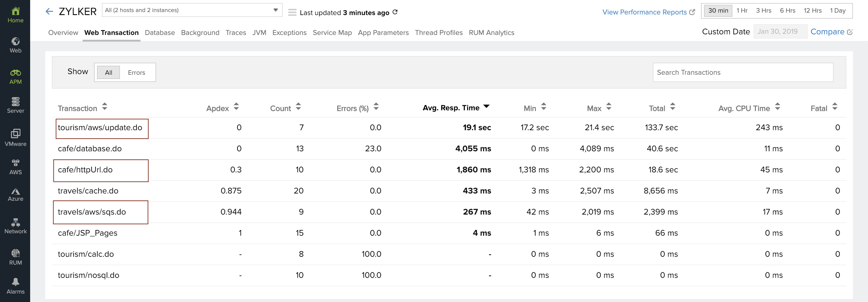Click the back arrow next to ZYLKER
This screenshot has width=868, height=302.
pyautogui.click(x=49, y=11)
